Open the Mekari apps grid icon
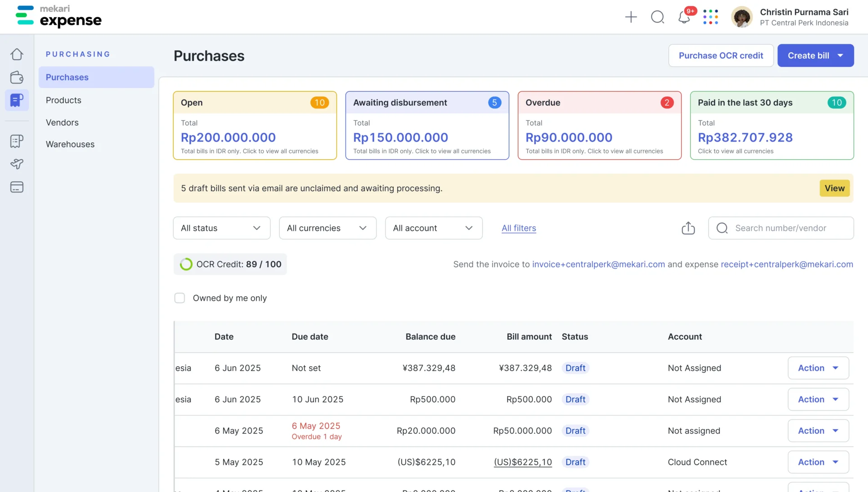The image size is (868, 492). [710, 17]
